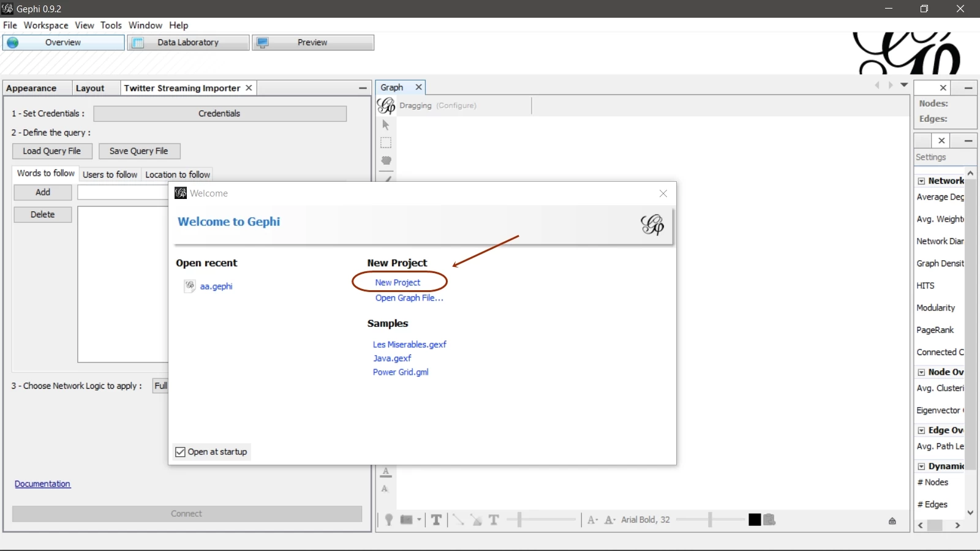
Task: Open recent file aa.gephi
Action: 216,286
